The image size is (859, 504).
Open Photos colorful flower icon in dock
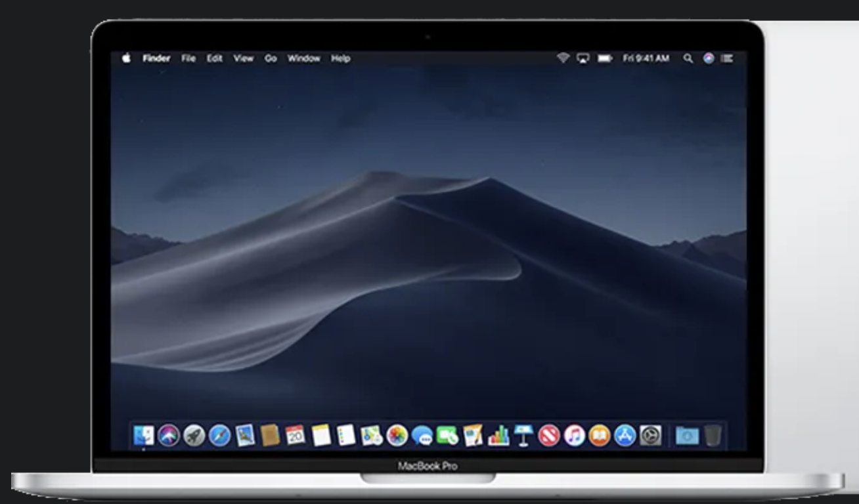[397, 435]
